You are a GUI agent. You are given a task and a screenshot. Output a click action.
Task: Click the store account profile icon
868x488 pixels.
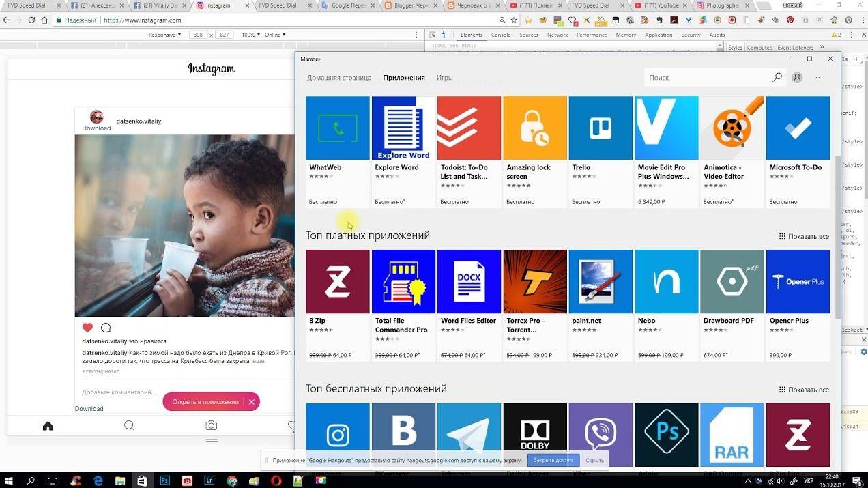(797, 78)
